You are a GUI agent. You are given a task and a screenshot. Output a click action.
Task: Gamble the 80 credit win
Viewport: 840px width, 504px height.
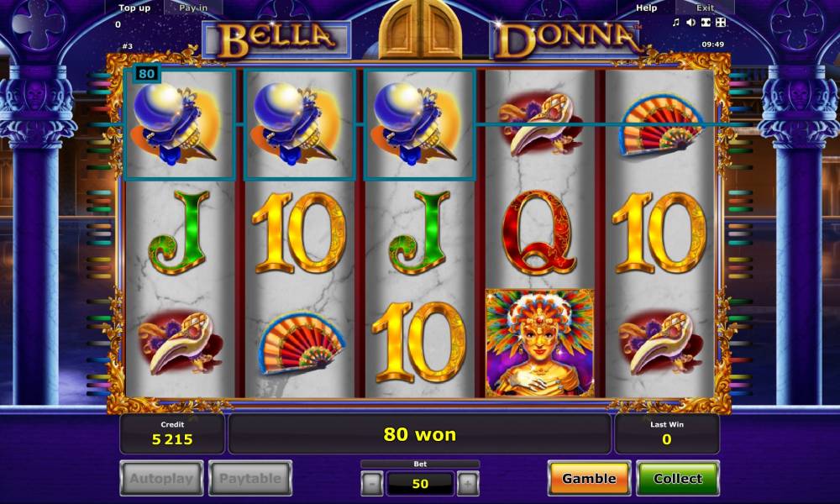point(589,478)
